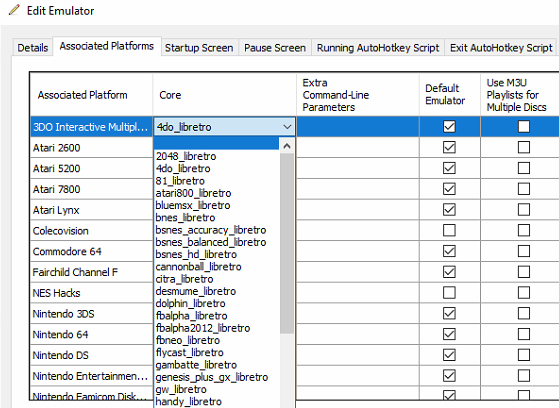Choose bsnes_accuracy_libretro from the core list
Image resolution: width=559 pixels, height=408 pixels.
[216, 230]
